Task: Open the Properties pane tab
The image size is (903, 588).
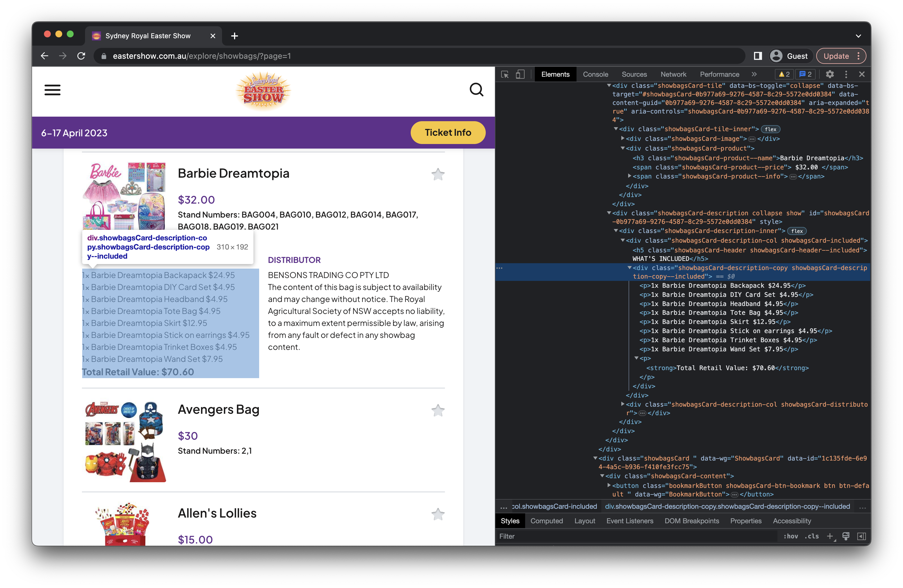Action: tap(745, 521)
